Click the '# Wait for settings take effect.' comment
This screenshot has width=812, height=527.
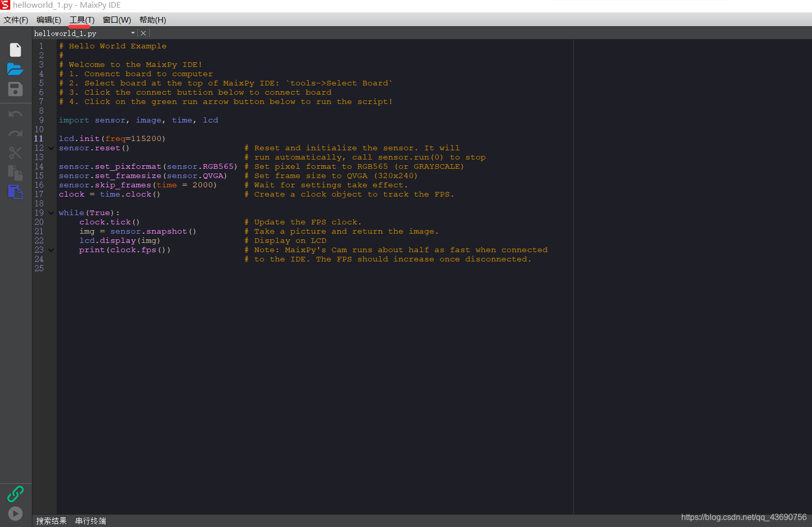(x=326, y=185)
